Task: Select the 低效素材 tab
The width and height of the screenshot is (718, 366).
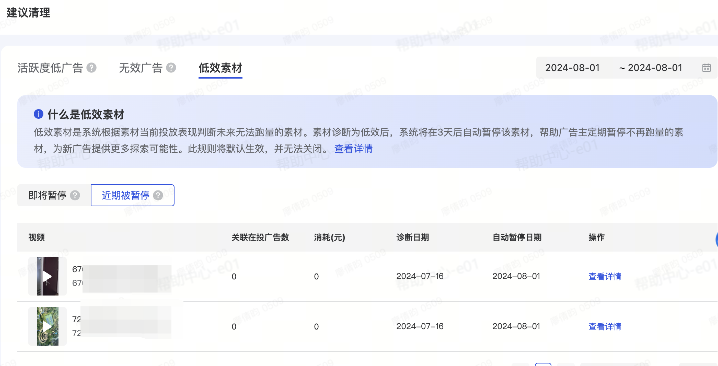Action: [x=220, y=68]
